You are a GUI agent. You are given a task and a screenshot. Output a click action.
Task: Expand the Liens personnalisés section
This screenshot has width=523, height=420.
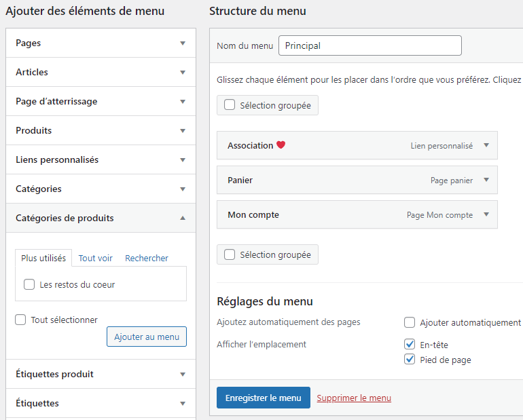(x=182, y=159)
